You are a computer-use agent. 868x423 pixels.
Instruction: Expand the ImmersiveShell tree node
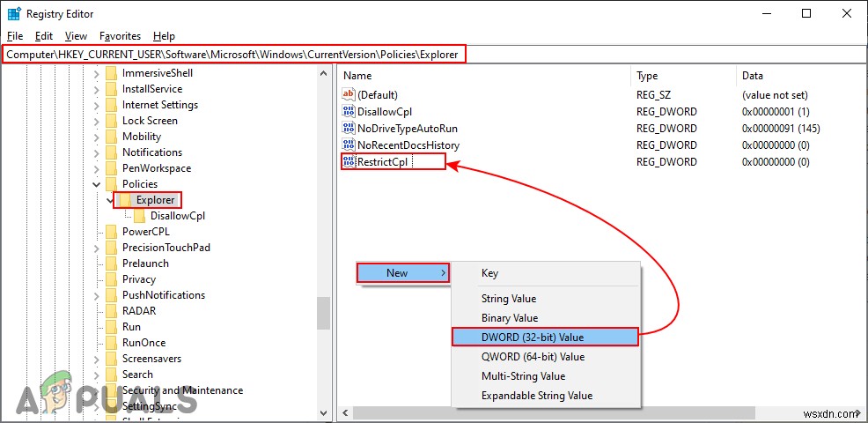97,73
